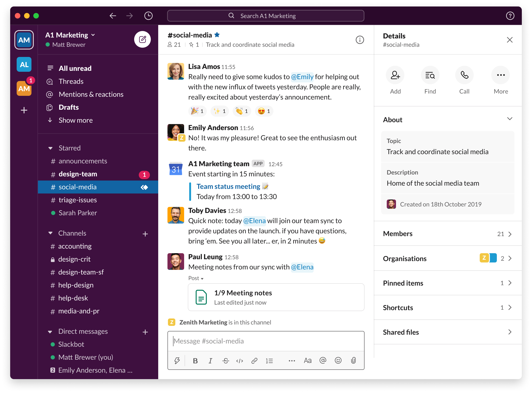Viewport: 532px width, 393px height.
Task: Open the #design-team channel
Action: [79, 174]
